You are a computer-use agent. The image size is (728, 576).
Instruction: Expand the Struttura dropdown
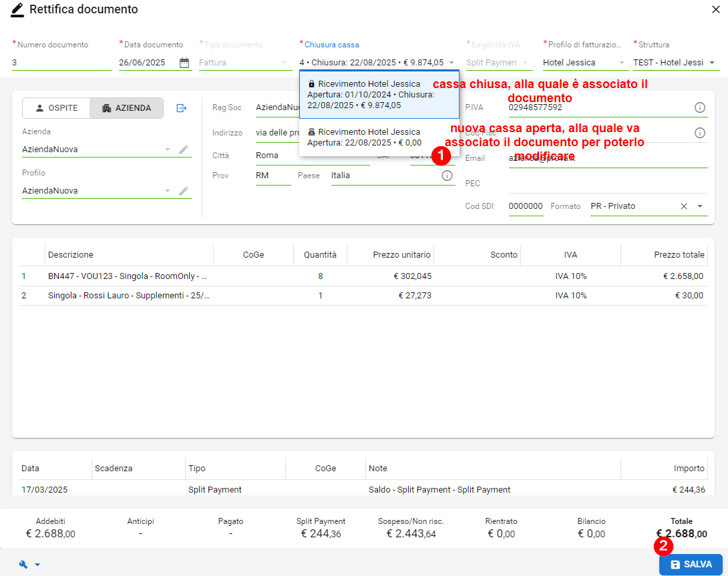[711, 63]
